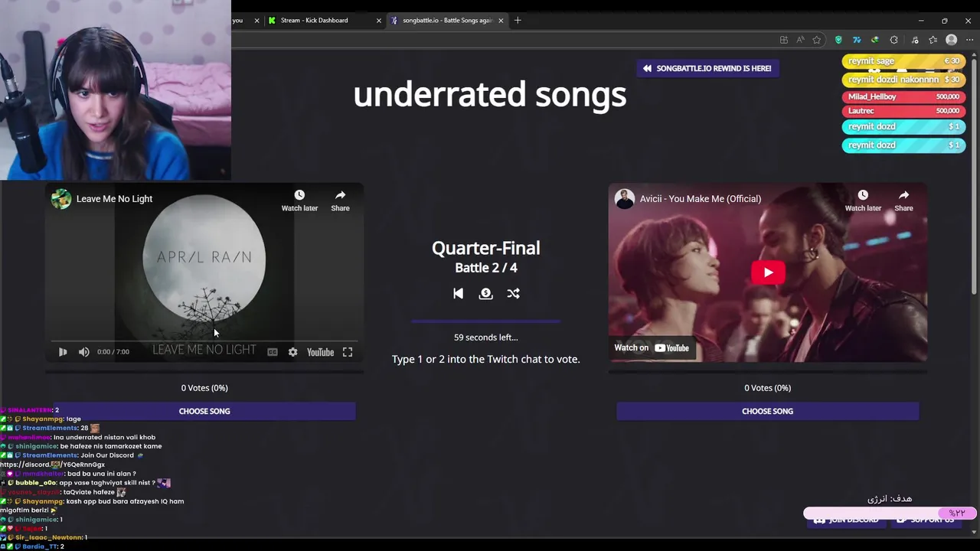Click the 'Quarter-Final' round label

[x=486, y=248]
